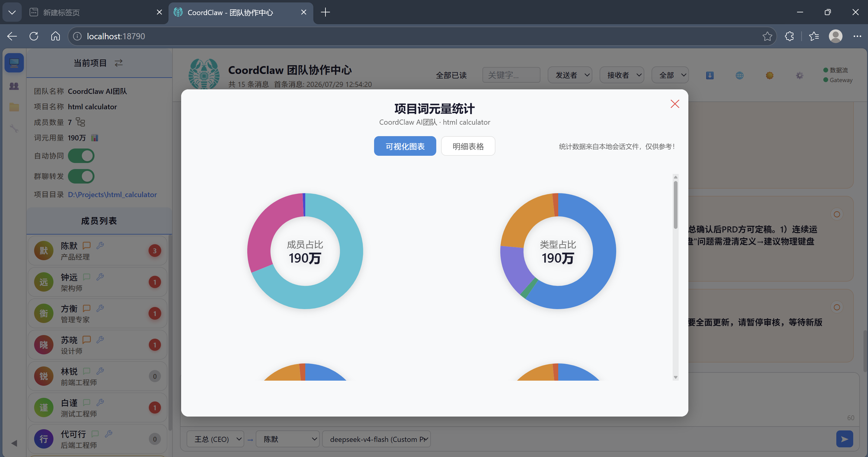Open chat bubble icon for 苏晓
This screenshot has height=457, width=868.
[x=87, y=340]
